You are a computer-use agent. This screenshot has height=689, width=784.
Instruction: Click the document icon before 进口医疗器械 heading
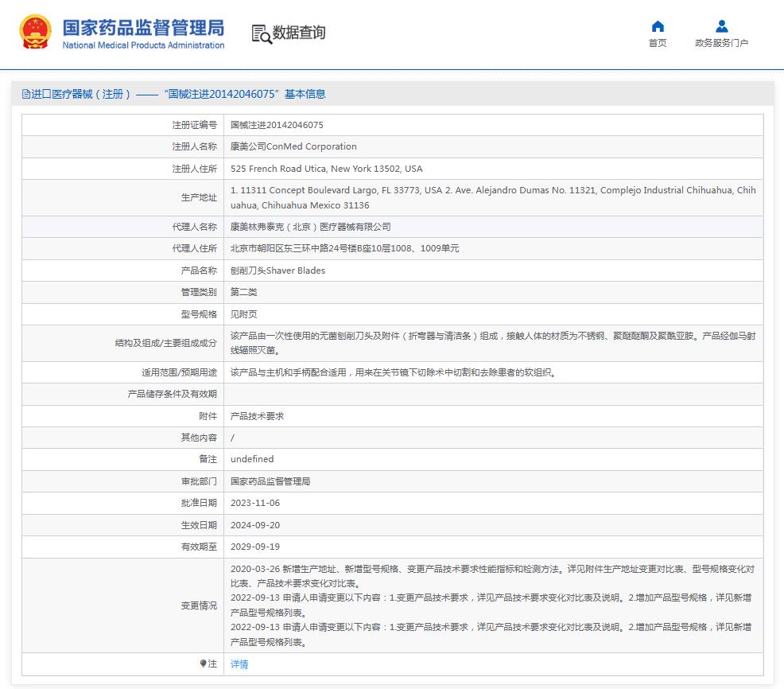tap(25, 94)
